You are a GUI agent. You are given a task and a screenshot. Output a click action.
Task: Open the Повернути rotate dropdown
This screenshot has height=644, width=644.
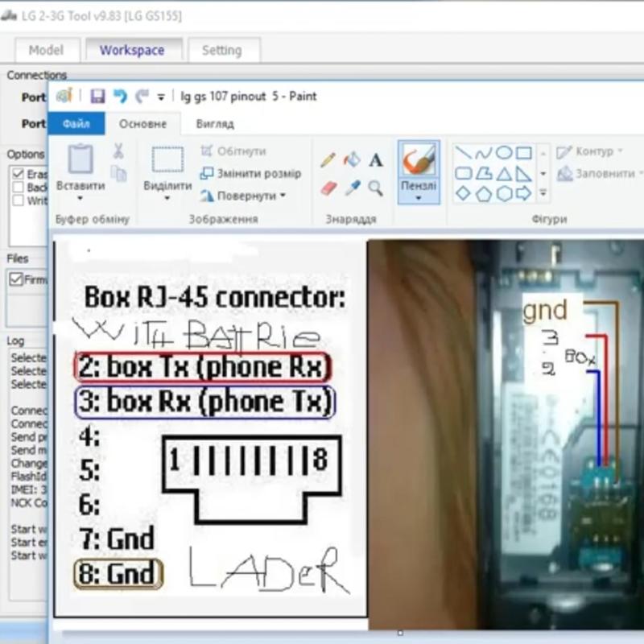[x=243, y=196]
